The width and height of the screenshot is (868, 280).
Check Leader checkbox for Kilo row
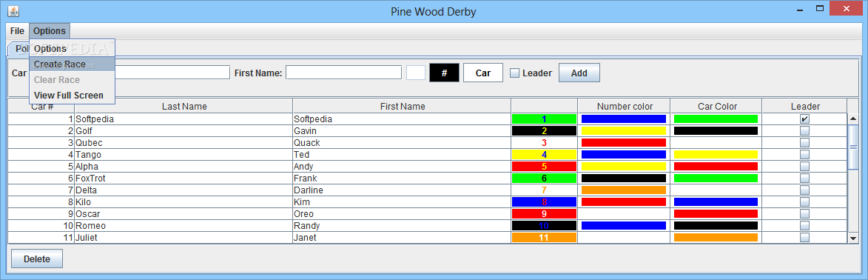pyautogui.click(x=804, y=201)
